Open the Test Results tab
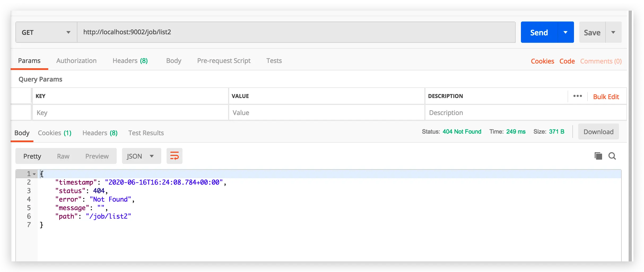 coord(146,133)
